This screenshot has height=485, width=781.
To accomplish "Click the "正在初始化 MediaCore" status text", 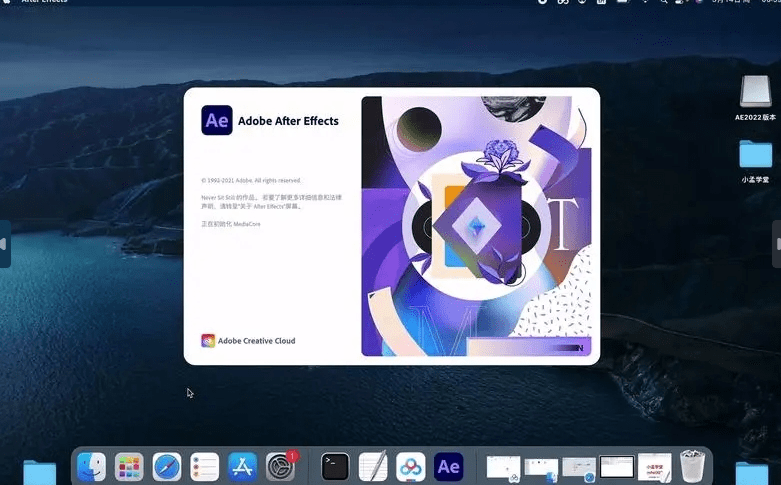I will point(231,224).
